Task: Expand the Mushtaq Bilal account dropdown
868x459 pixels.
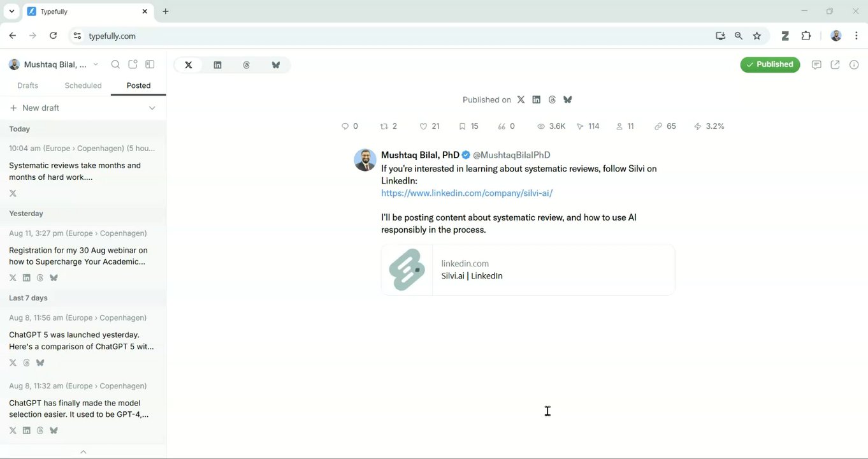Action: 54,64
